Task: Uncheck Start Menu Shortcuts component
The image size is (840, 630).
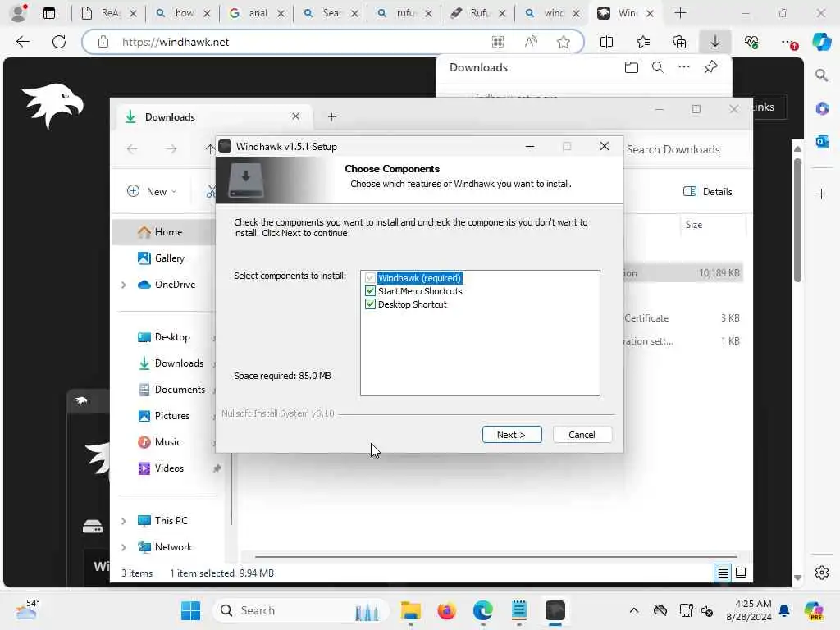Action: 370,291
